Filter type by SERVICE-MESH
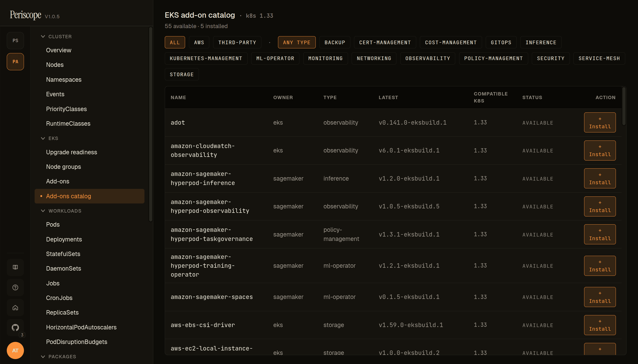The height and width of the screenshot is (364, 638). click(x=599, y=59)
